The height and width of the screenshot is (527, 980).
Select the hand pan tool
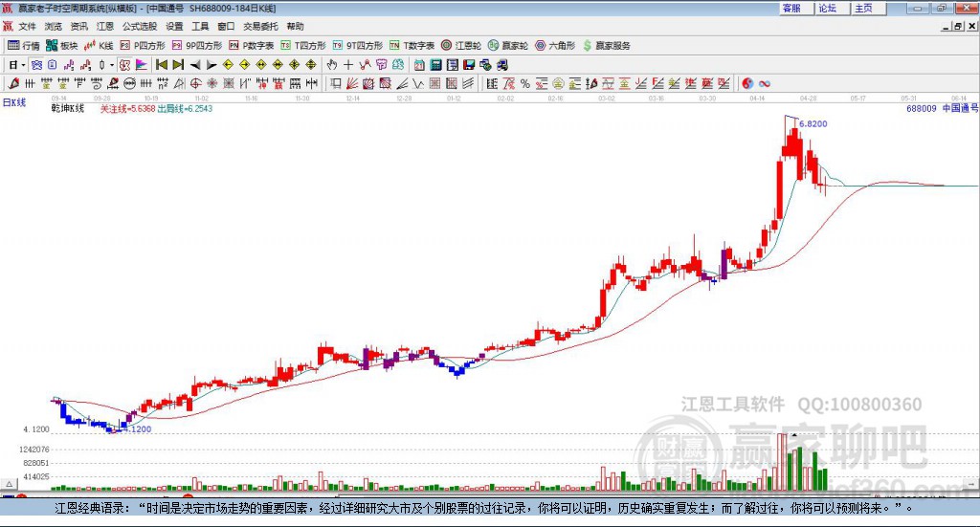(x=332, y=65)
